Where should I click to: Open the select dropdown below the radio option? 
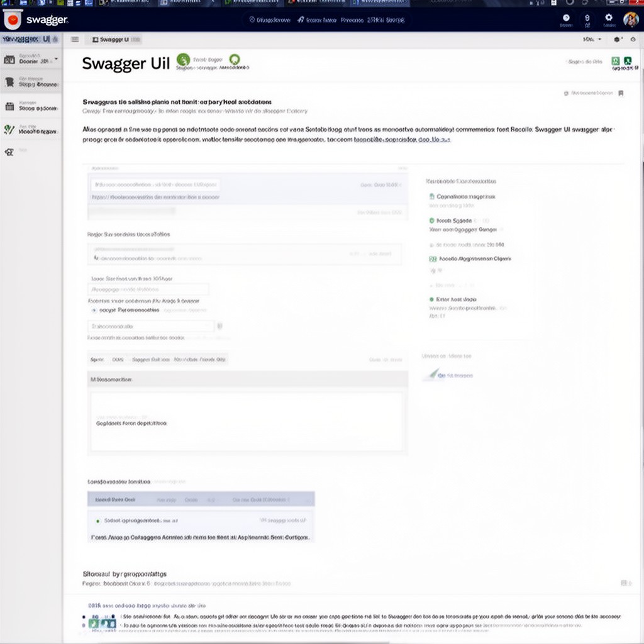point(151,326)
